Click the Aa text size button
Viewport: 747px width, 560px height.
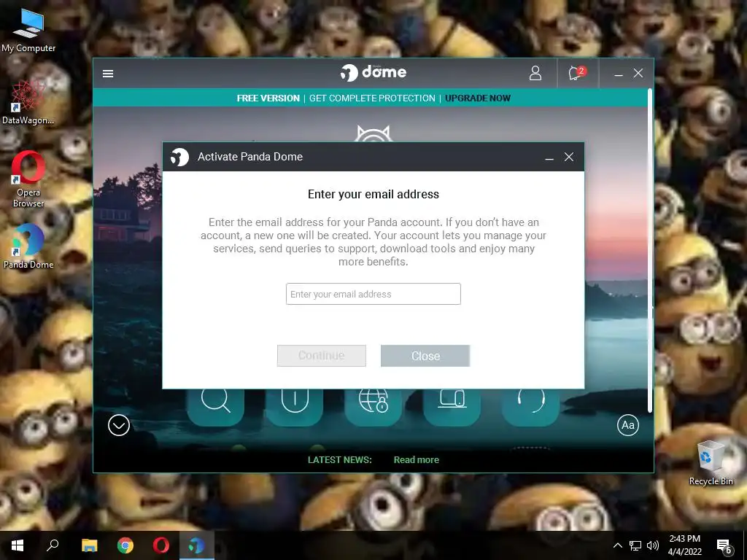click(x=628, y=425)
